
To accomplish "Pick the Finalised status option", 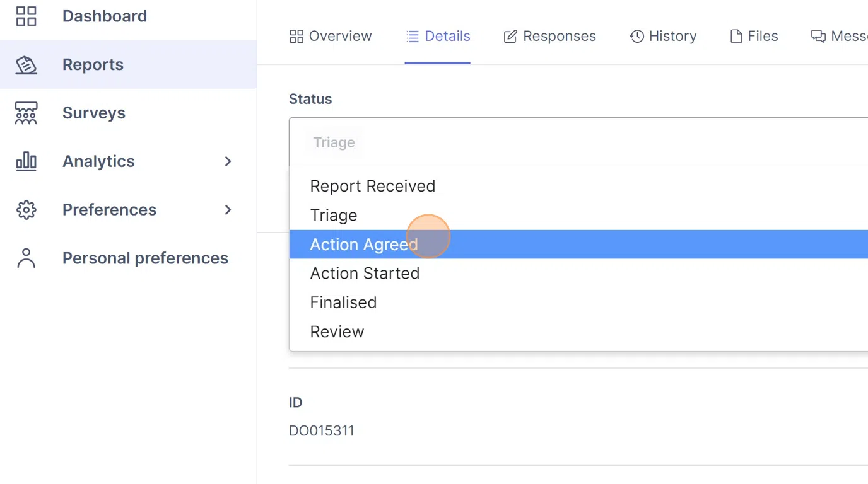I will coord(343,302).
